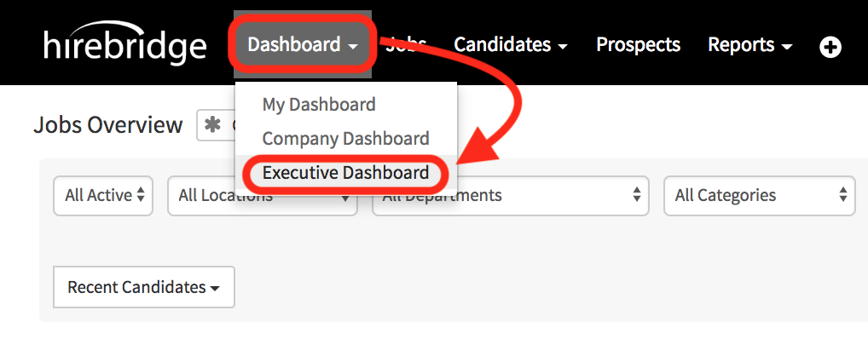Go to the Prospects page
The width and height of the screenshot is (868, 356).
[638, 44]
